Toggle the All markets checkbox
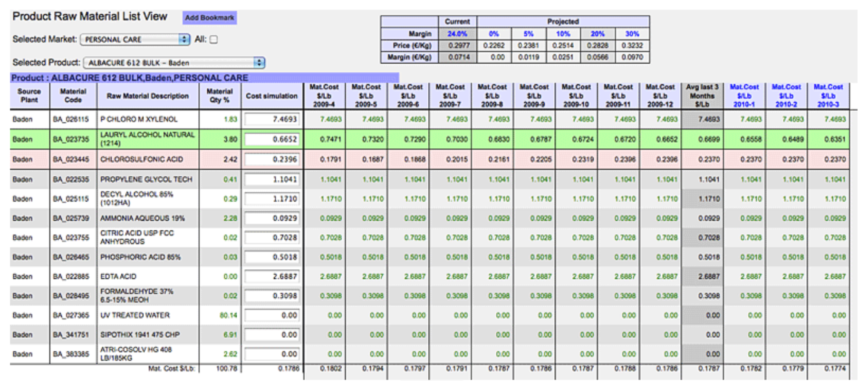 pyautogui.click(x=214, y=39)
